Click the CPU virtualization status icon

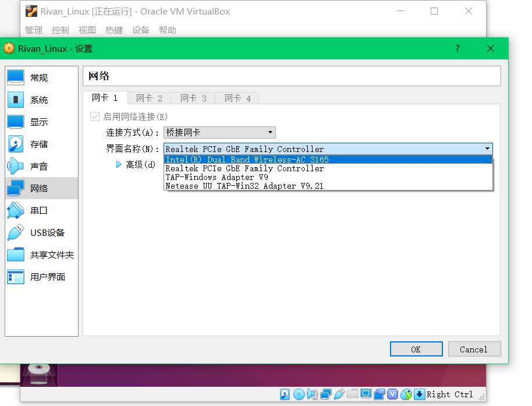[x=392, y=394]
